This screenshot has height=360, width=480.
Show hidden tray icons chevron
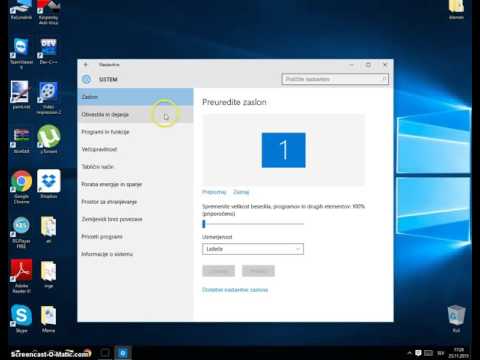tap(409, 353)
